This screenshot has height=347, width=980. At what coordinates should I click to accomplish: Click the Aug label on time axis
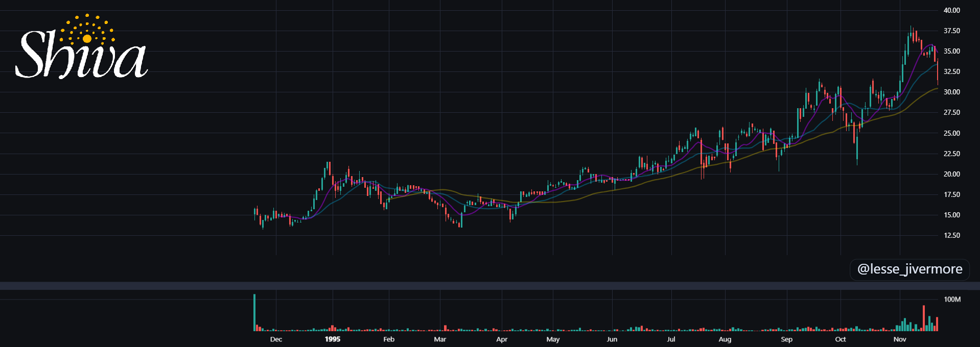coord(725,339)
